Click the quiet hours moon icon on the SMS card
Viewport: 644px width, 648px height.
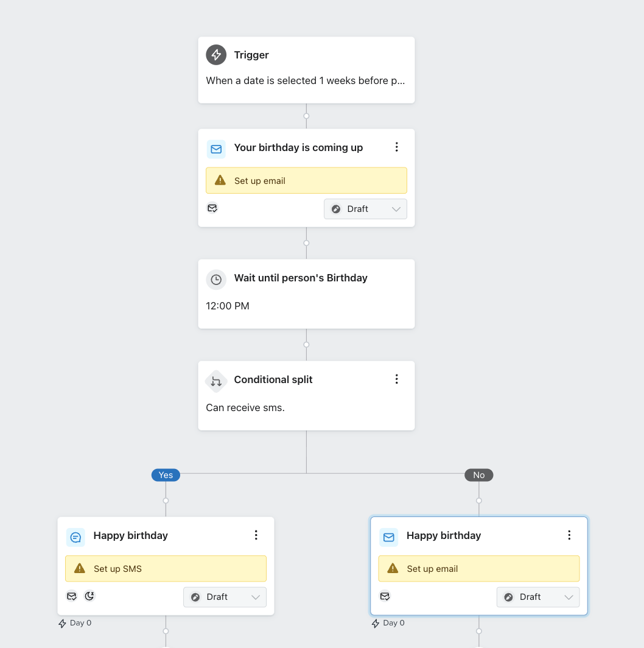click(89, 596)
